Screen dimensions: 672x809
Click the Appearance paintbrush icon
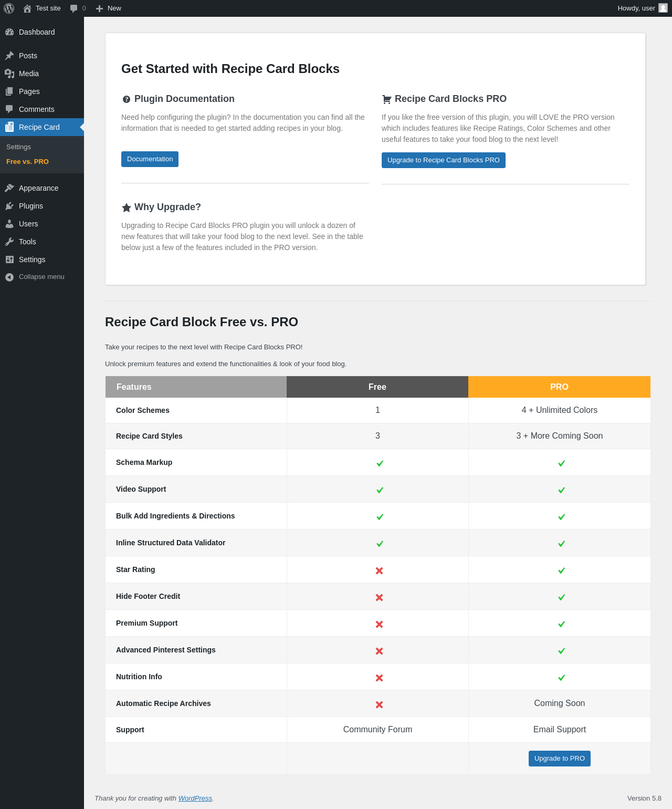9,188
